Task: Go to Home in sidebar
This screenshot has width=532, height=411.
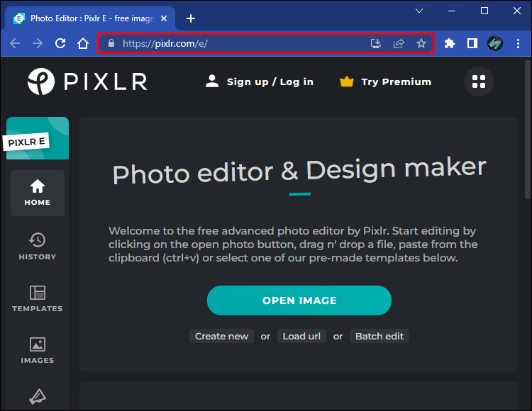Action: point(38,193)
